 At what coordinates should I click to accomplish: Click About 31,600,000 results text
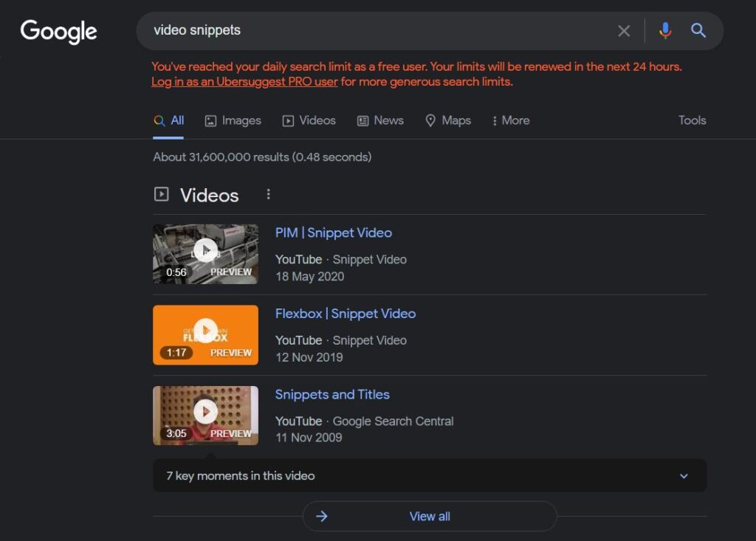pos(262,156)
